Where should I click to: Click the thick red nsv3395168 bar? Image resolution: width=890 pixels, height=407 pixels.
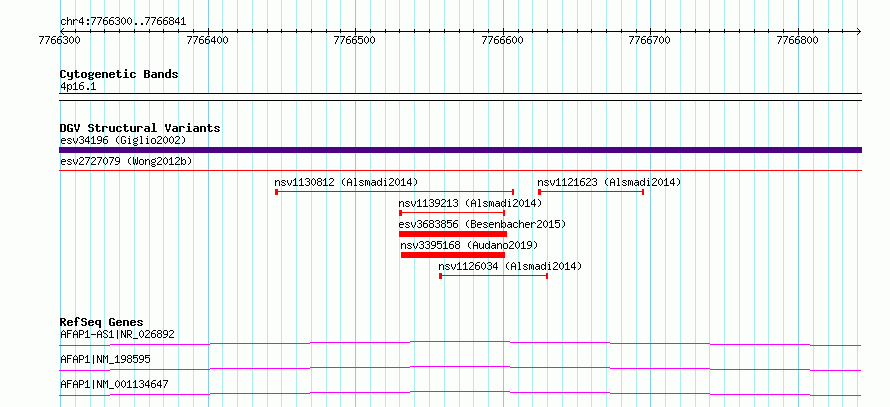[x=453, y=255]
